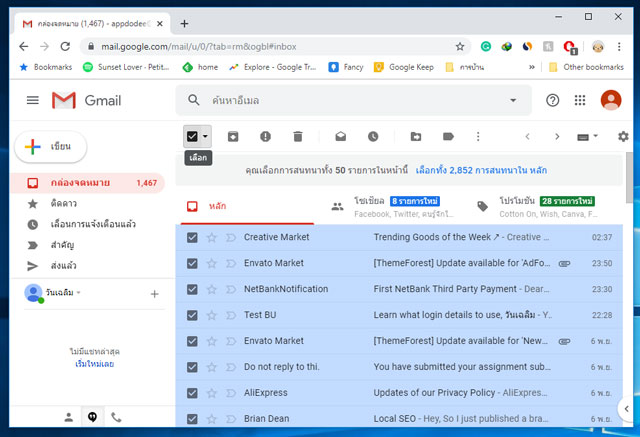Click the Chrome address bar URL
The height and width of the screenshot is (437, 640).
click(x=199, y=47)
